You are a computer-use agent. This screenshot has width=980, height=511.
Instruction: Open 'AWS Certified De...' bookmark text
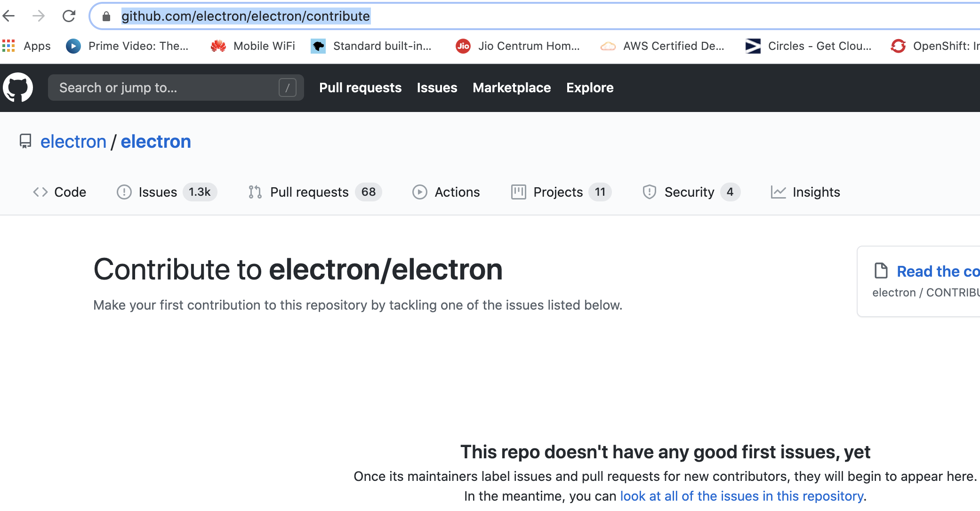tap(674, 46)
